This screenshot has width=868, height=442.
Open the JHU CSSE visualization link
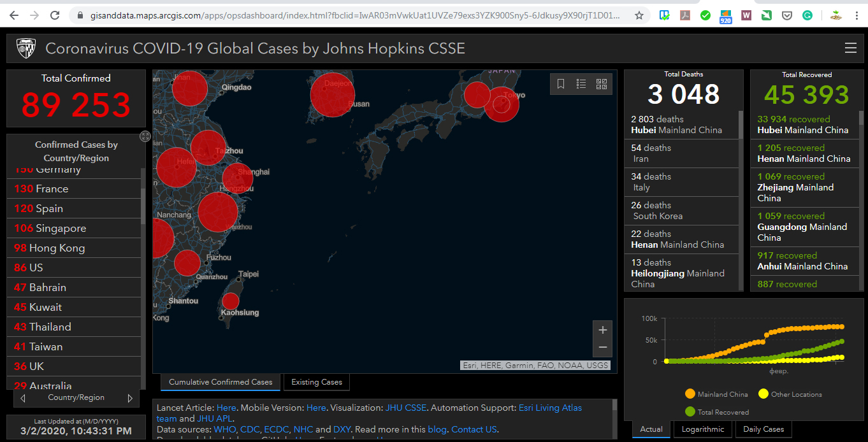406,408
